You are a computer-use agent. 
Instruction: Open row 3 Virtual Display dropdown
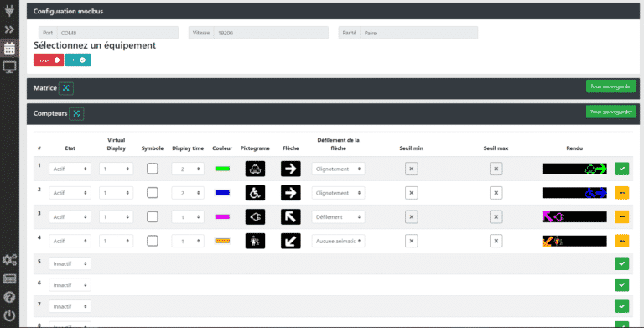[117, 217]
